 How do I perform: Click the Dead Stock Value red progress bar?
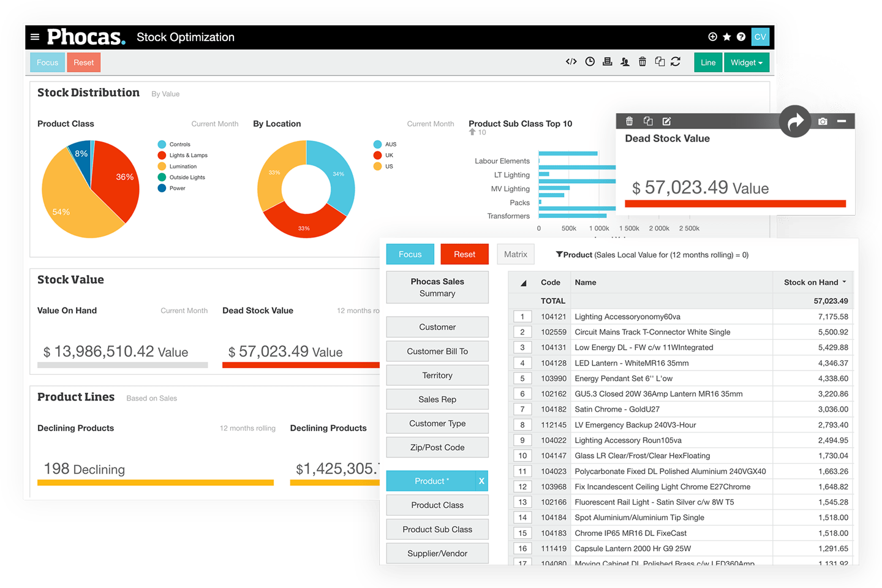pyautogui.click(x=734, y=203)
